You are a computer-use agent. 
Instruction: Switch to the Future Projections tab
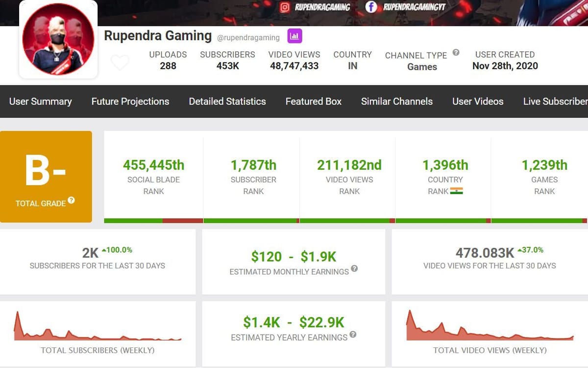point(130,102)
